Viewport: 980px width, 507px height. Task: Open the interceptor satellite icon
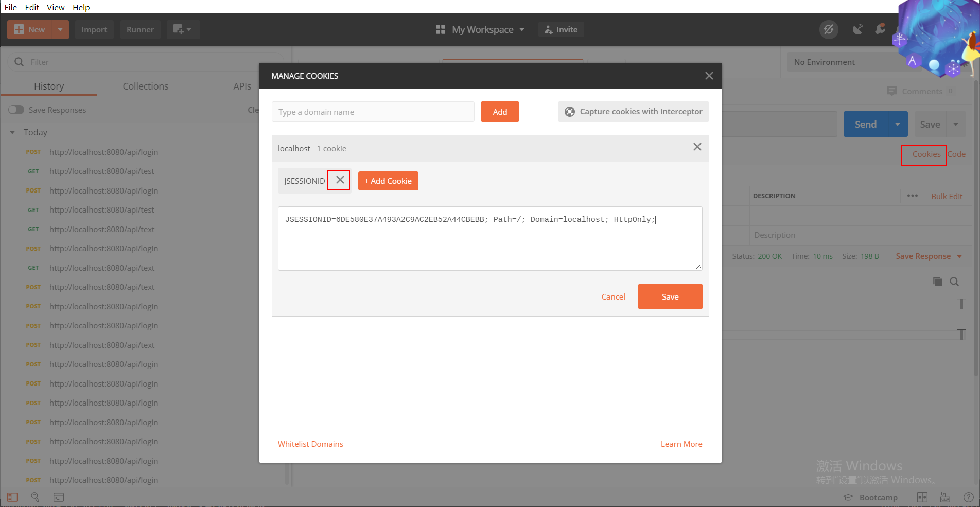857,29
